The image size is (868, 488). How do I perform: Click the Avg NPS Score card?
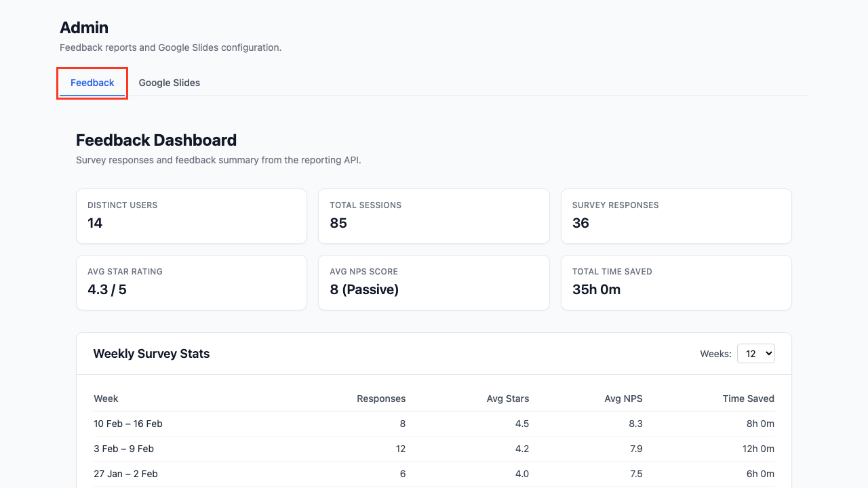tap(433, 282)
